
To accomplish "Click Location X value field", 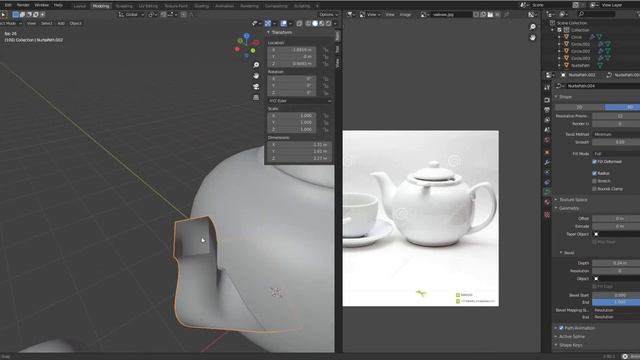I will click(291, 50).
